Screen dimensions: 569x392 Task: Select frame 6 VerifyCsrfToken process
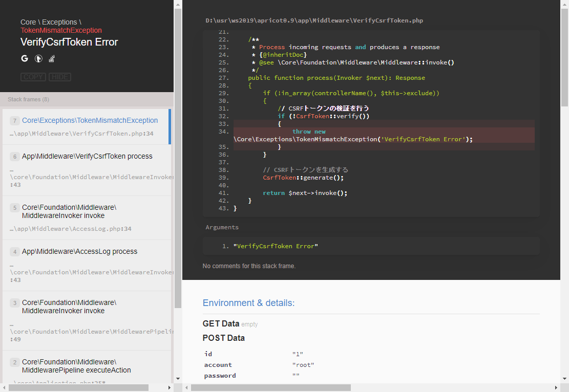(87, 157)
